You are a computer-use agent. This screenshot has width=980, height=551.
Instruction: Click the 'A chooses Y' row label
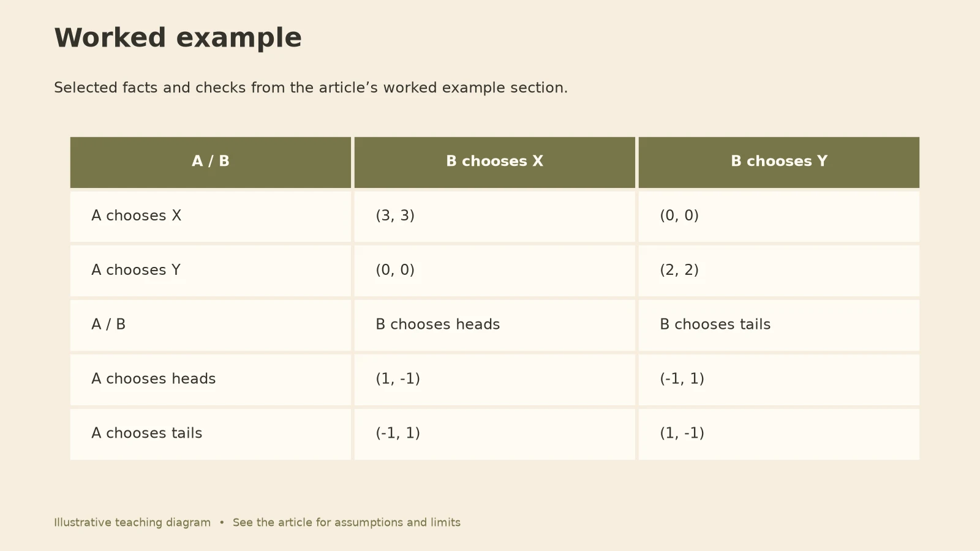(x=211, y=271)
